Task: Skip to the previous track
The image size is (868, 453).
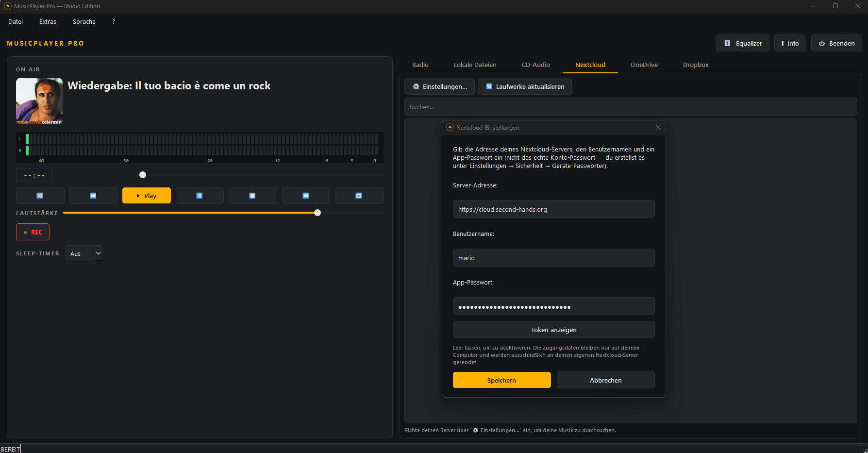Action: pos(93,196)
